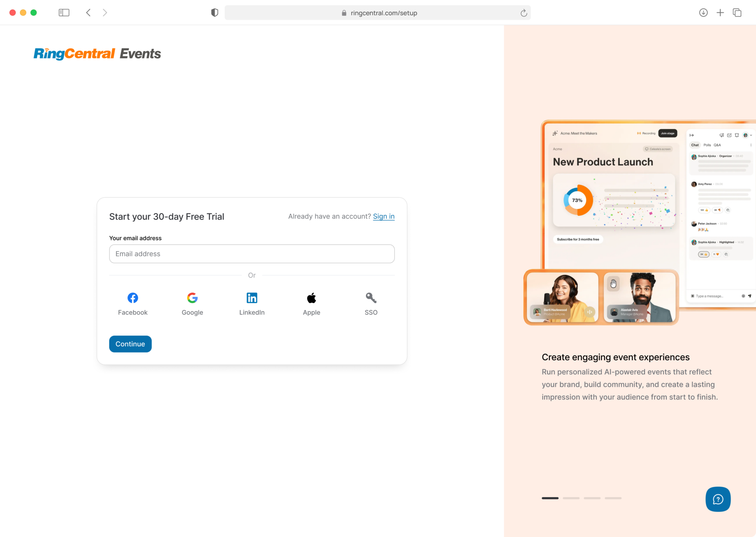Open a new browser tab
Viewport: 756px width, 537px height.
tap(720, 13)
